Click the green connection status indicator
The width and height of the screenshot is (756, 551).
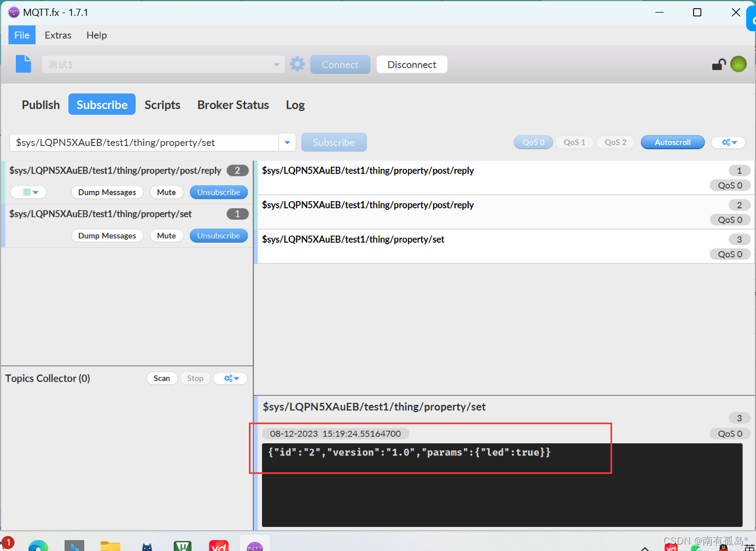click(738, 64)
